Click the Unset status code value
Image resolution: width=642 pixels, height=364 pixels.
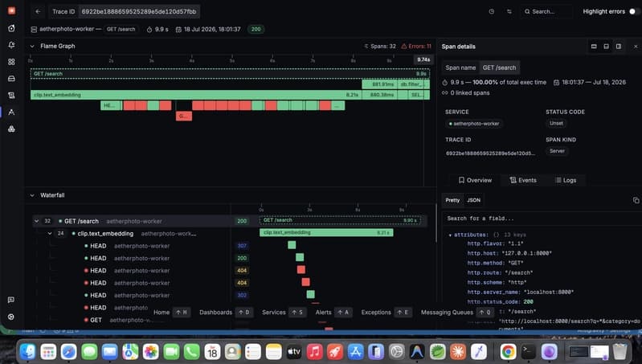point(557,123)
